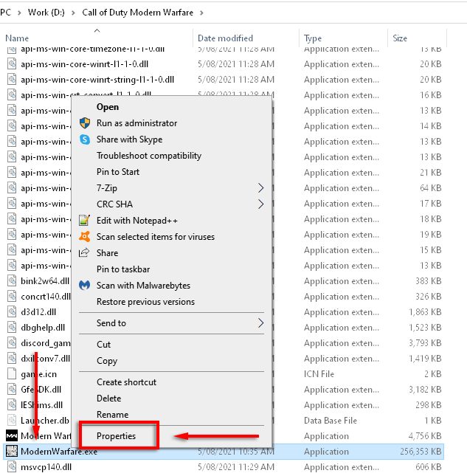Sort files by Size column header
Screen dimensions: 467x476
tap(400, 38)
